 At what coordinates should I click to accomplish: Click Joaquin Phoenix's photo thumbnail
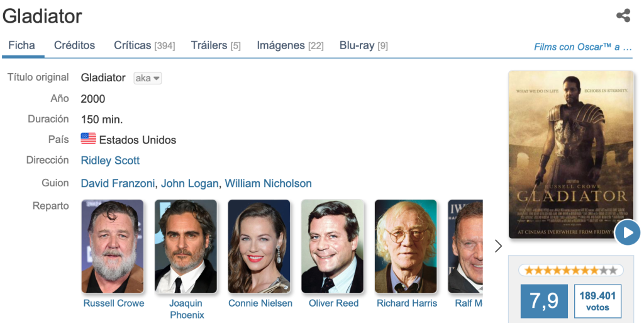[186, 246]
